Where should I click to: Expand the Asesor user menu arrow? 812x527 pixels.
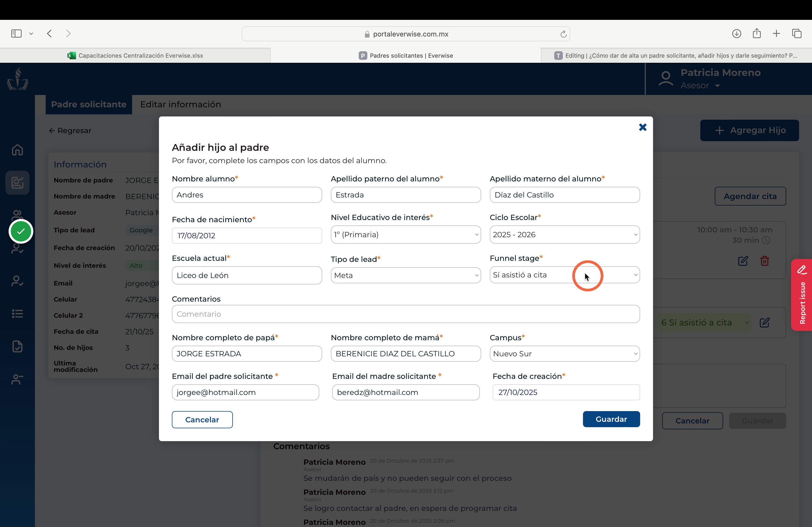click(717, 86)
